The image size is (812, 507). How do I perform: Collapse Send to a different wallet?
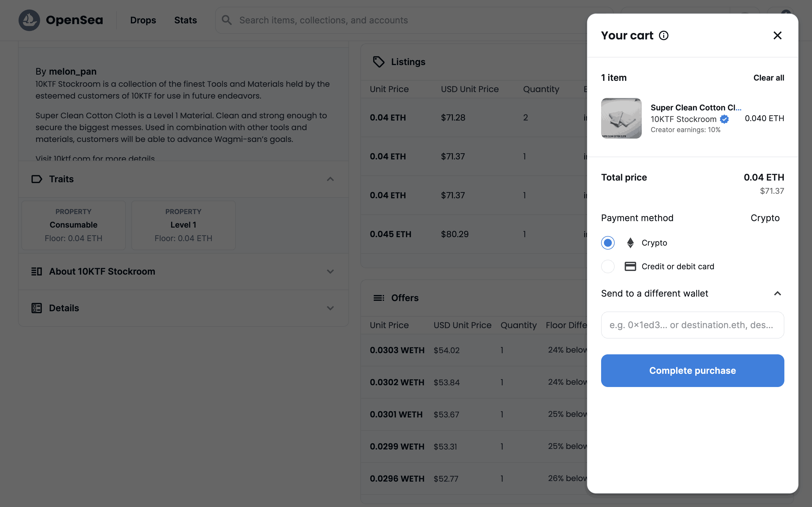click(777, 294)
